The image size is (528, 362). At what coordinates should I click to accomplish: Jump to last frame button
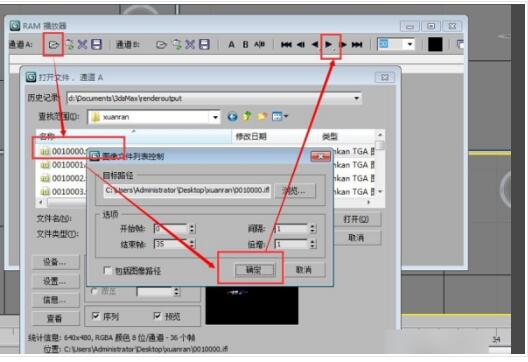point(357,44)
